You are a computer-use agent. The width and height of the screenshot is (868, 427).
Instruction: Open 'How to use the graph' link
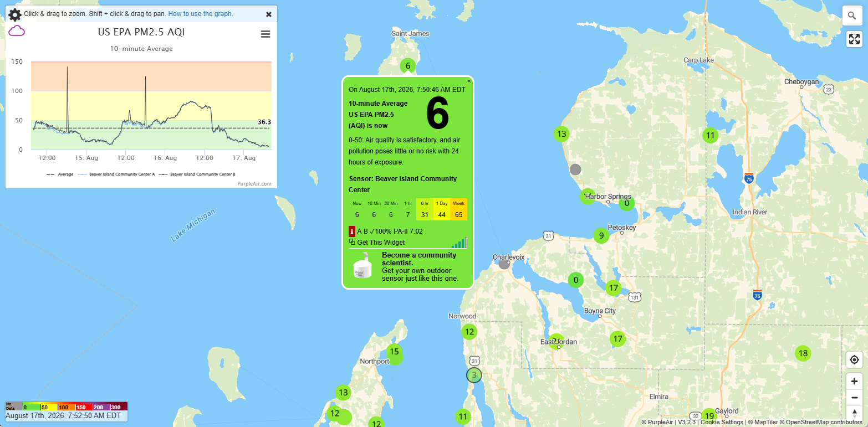tap(201, 14)
